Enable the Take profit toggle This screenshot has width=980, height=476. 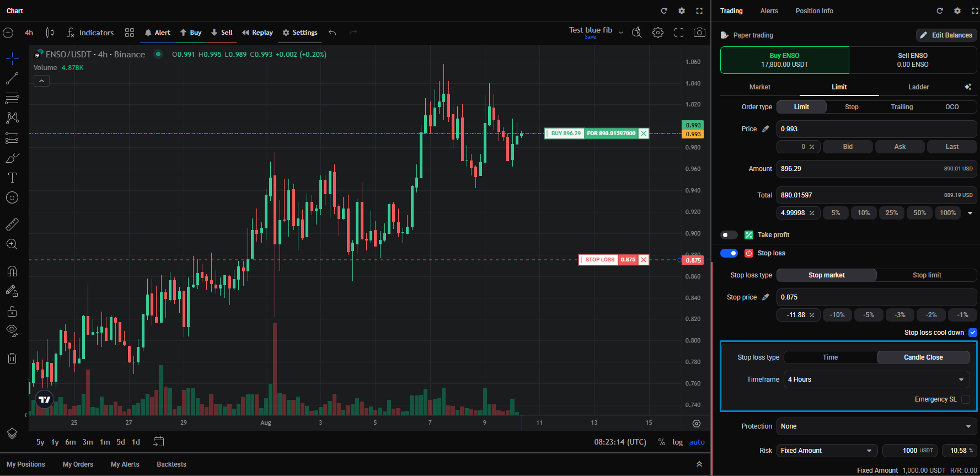click(729, 235)
